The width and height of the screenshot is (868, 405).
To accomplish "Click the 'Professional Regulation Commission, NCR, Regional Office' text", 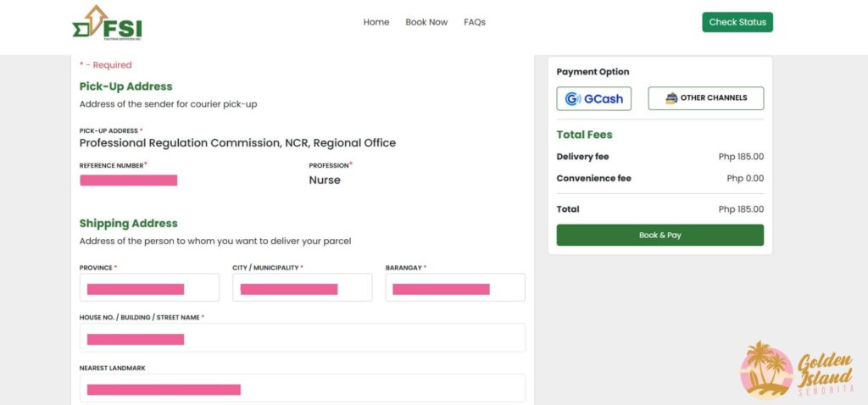I will click(x=237, y=143).
